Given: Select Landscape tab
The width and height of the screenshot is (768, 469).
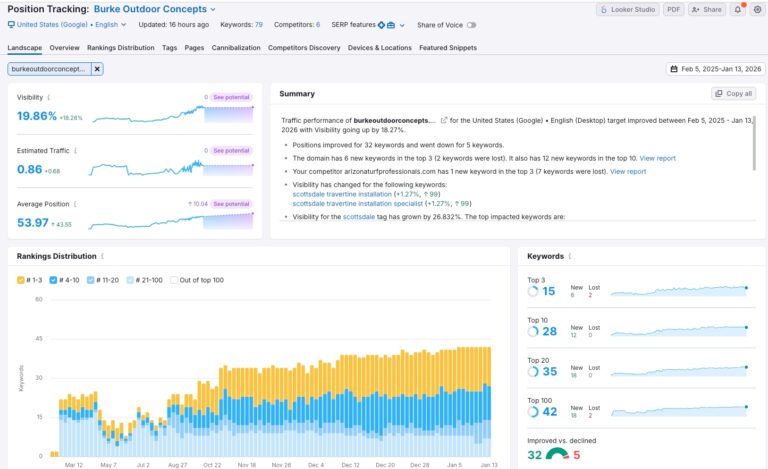Looking at the screenshot, I should point(24,47).
